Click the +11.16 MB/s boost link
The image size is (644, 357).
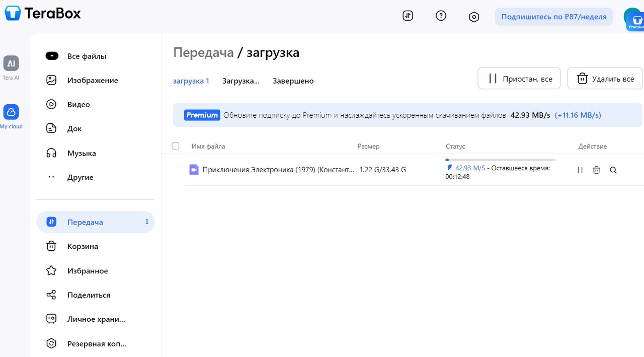coord(578,115)
